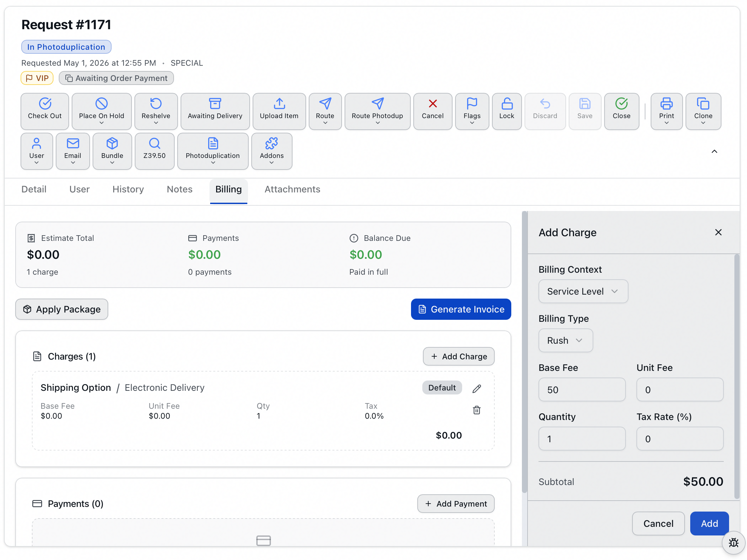Click the Apply Package button

click(x=62, y=309)
